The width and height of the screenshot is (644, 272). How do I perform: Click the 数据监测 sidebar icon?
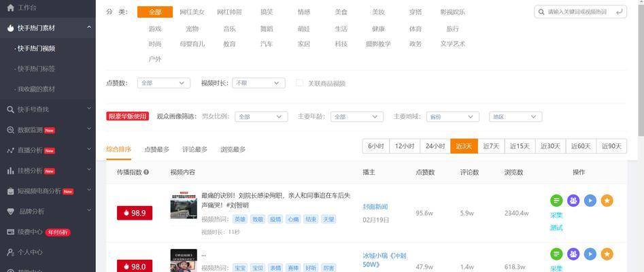click(11, 130)
